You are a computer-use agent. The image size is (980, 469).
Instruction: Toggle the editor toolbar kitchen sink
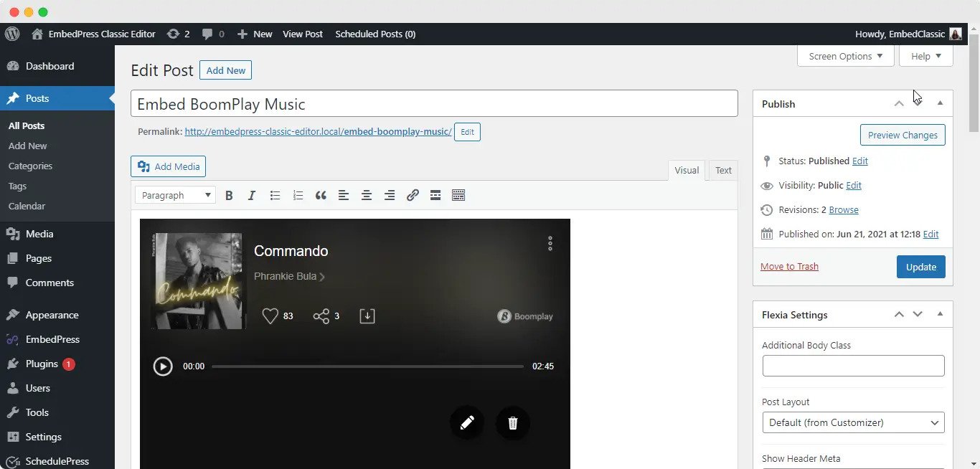point(458,195)
